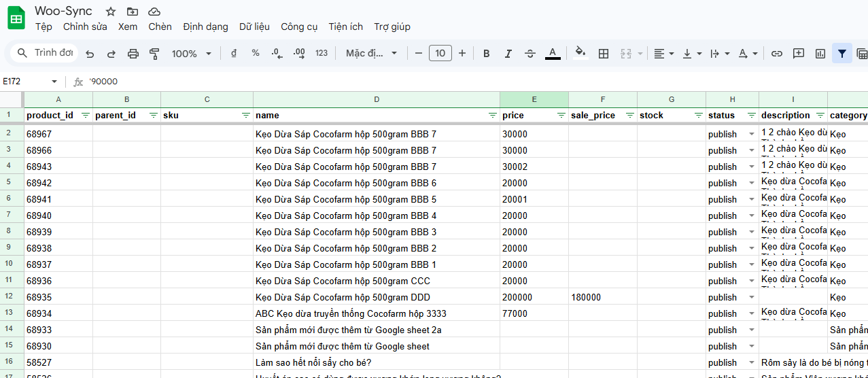
Task: Select the paint format tool
Action: pos(154,54)
